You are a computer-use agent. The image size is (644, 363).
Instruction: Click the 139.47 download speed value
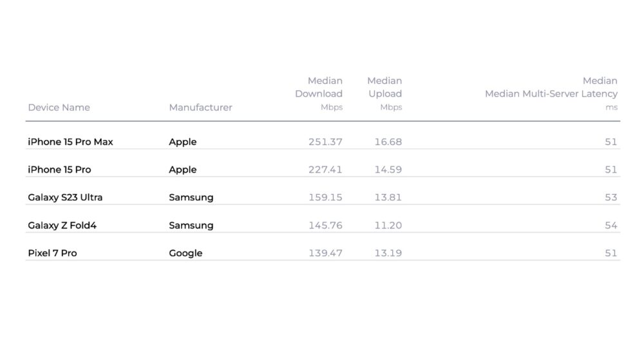(325, 253)
